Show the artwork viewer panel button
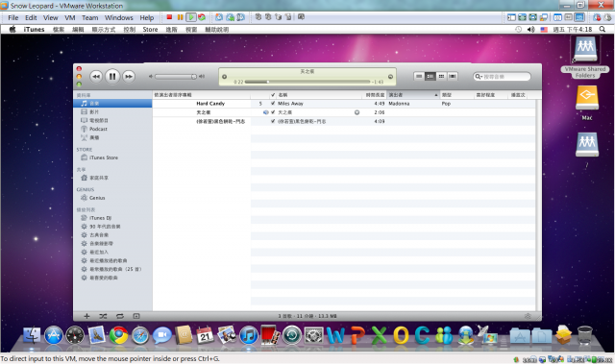The width and height of the screenshot is (615, 364). (136, 316)
